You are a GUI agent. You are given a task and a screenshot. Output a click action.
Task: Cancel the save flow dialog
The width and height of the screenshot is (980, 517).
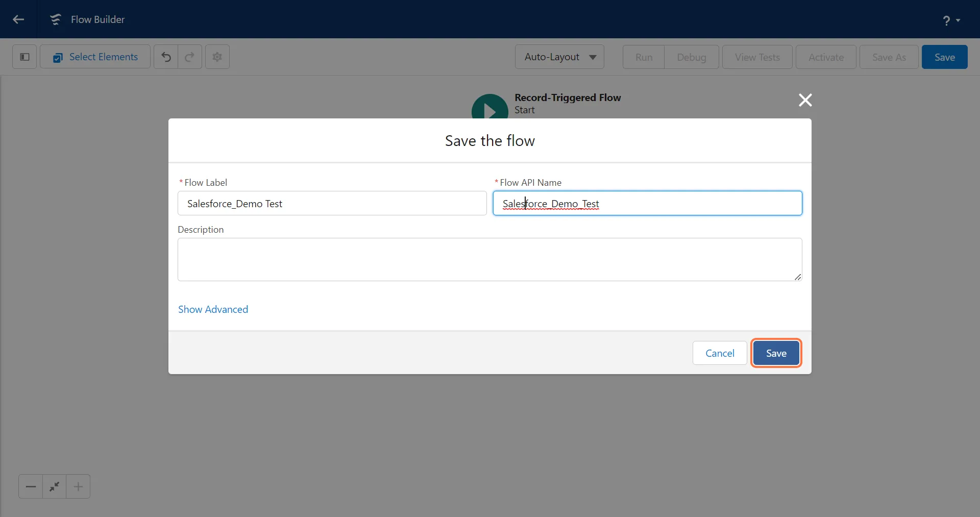pyautogui.click(x=719, y=353)
